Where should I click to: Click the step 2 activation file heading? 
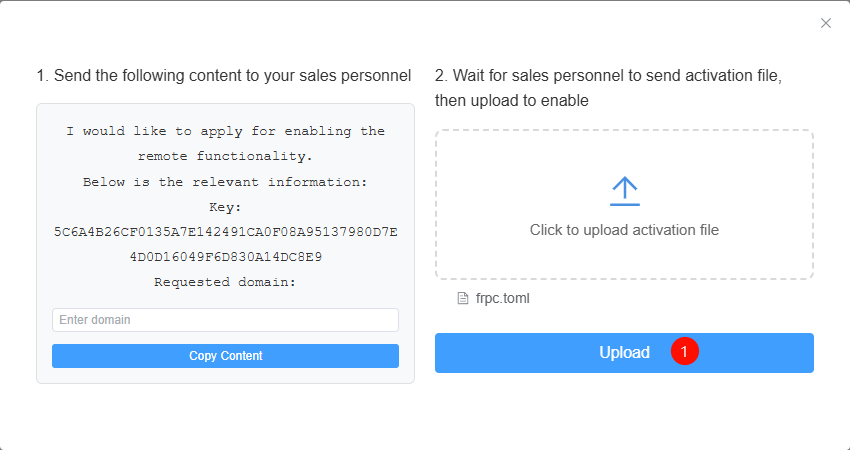tap(608, 76)
